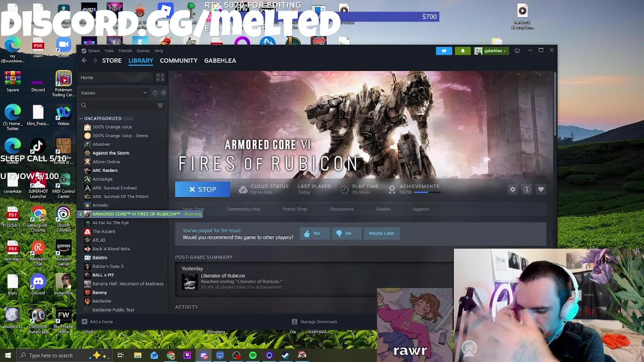The width and height of the screenshot is (644, 362).
Task: Select the LIBRARY tab
Action: [x=141, y=60]
